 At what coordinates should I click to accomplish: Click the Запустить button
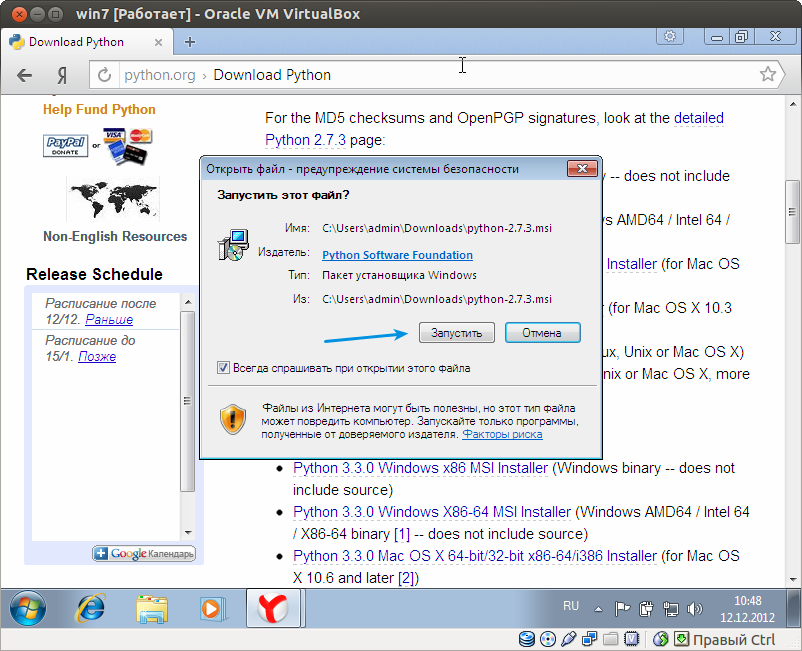coord(457,333)
